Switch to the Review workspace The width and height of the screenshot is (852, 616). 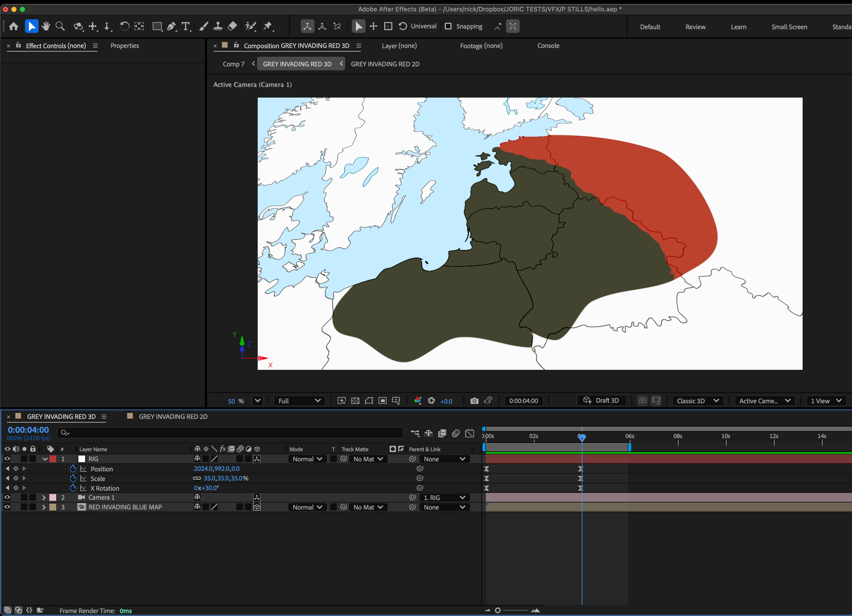695,27
